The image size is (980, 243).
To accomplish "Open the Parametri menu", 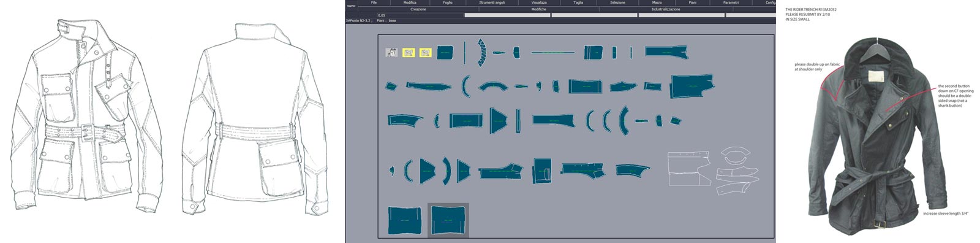I will click(x=731, y=2).
